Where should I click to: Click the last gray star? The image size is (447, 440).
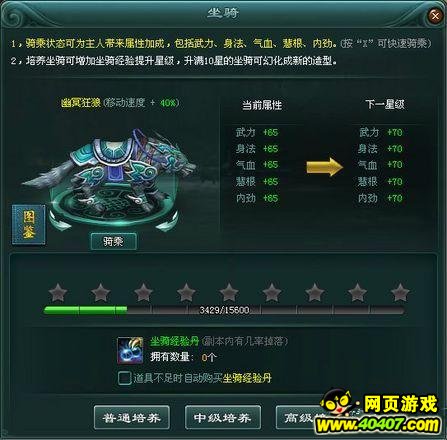[400, 292]
